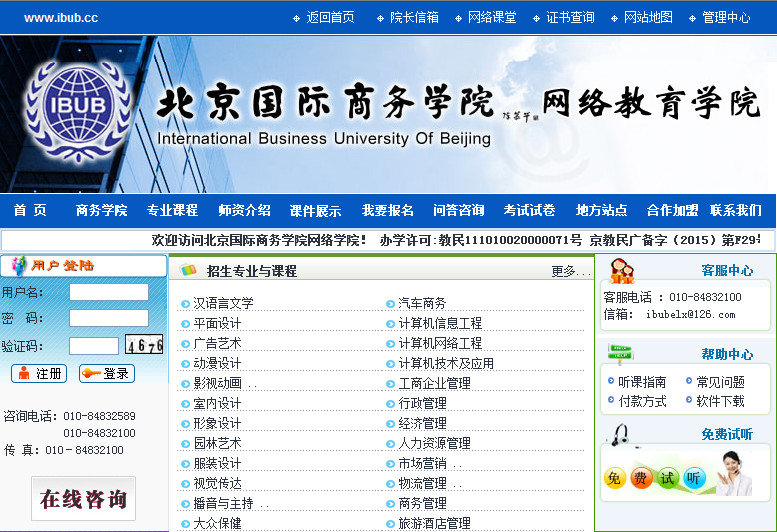The width and height of the screenshot is (777, 532).
Task: Open 院长信箱 in top bar
Action: tap(414, 18)
